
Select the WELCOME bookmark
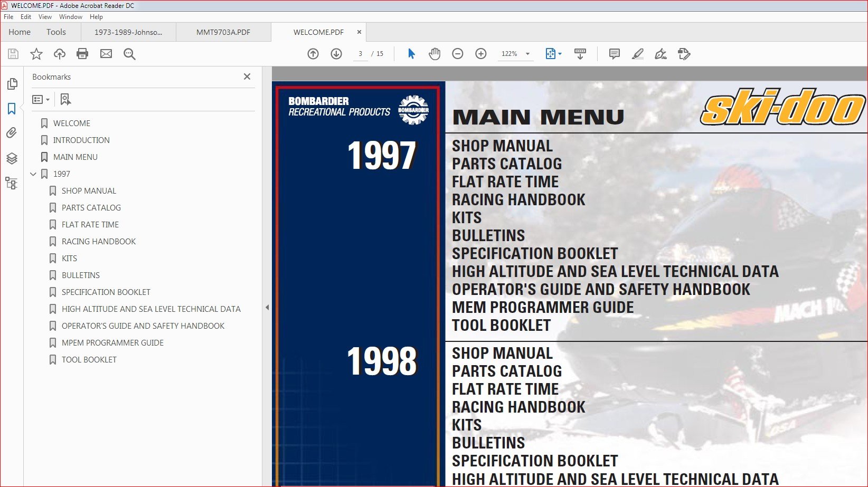pyautogui.click(x=72, y=123)
